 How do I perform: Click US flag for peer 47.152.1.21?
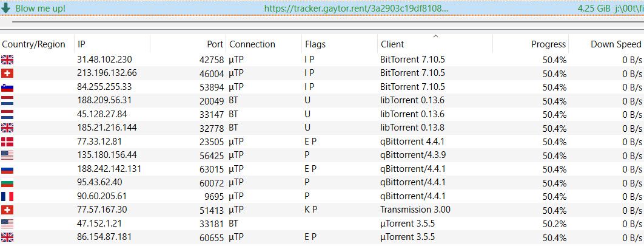pyautogui.click(x=7, y=224)
